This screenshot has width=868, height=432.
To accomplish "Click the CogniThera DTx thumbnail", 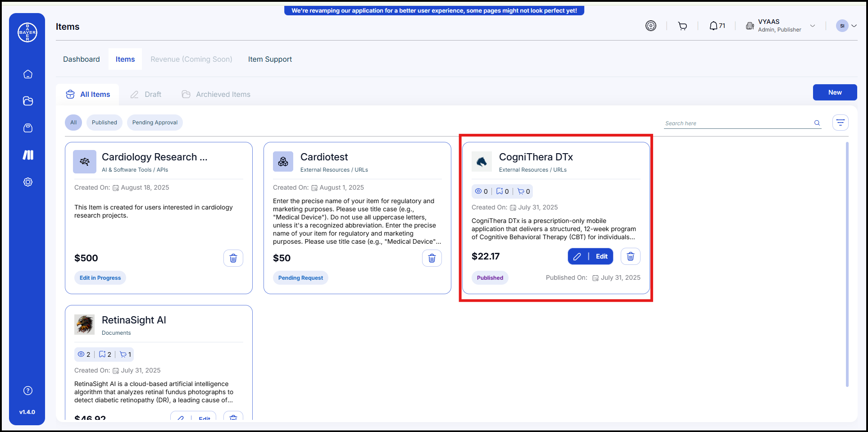I will 482,162.
